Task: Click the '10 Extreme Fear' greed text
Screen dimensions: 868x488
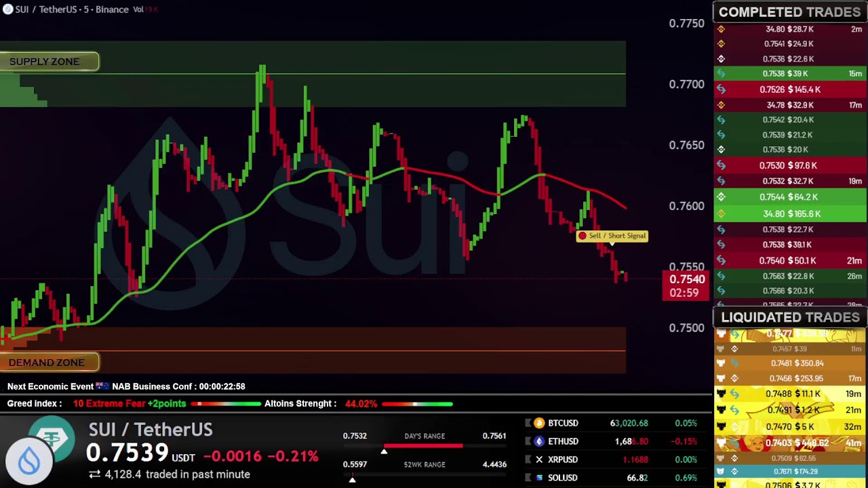Action: (x=109, y=404)
